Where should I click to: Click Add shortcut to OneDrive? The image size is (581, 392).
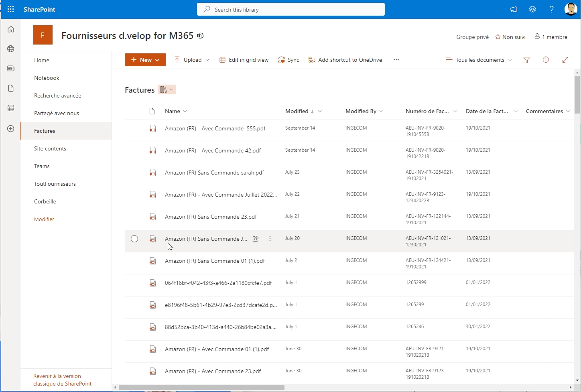tap(345, 60)
